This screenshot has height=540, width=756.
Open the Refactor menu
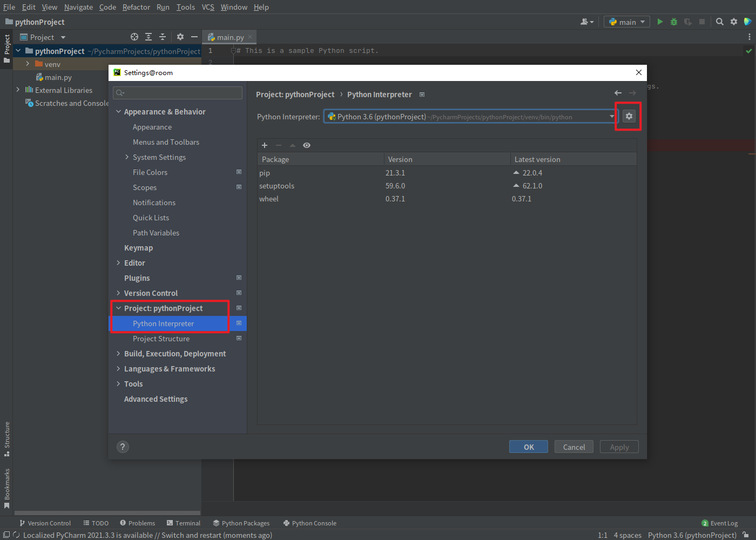pos(136,7)
